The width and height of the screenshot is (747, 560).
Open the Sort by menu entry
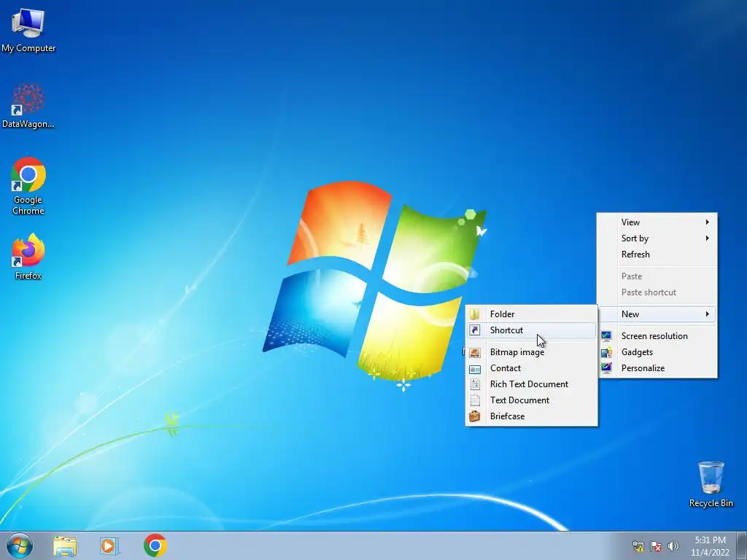click(x=657, y=238)
